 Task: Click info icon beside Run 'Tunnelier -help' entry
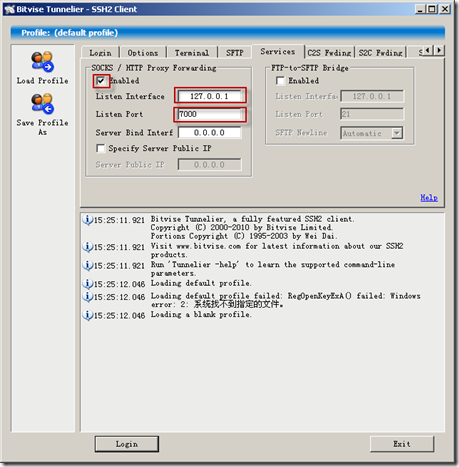[x=88, y=265]
